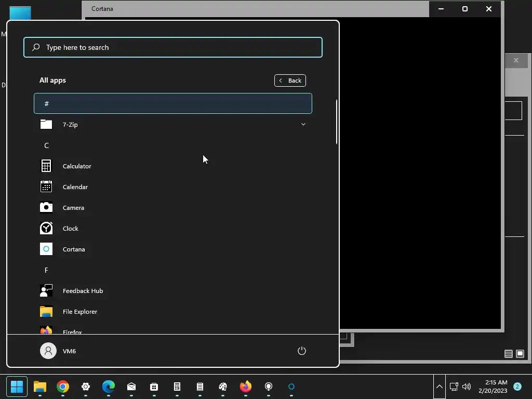Open the Tips lightbulb on taskbar
This screenshot has height=399, width=532.
point(269,387)
